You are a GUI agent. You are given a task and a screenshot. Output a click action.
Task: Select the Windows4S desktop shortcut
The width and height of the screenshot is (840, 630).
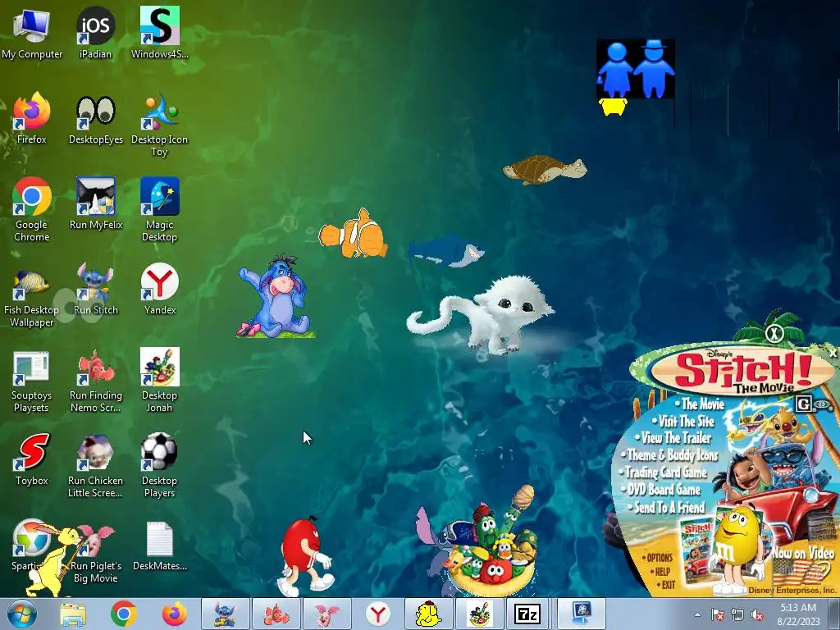(x=160, y=33)
